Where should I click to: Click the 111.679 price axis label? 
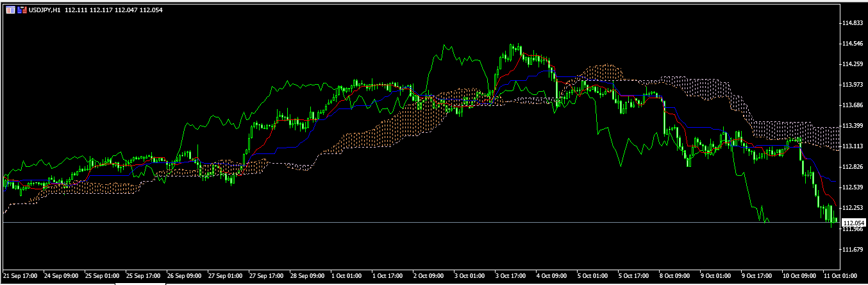click(853, 249)
